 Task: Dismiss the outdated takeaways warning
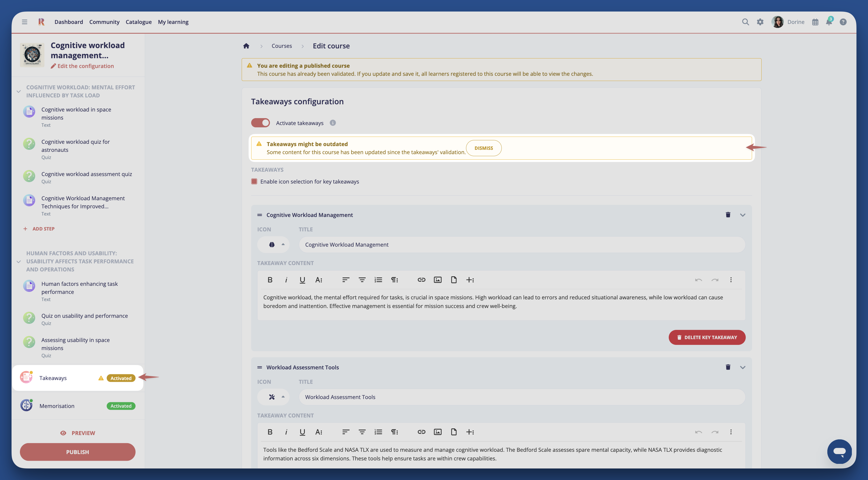click(x=483, y=148)
